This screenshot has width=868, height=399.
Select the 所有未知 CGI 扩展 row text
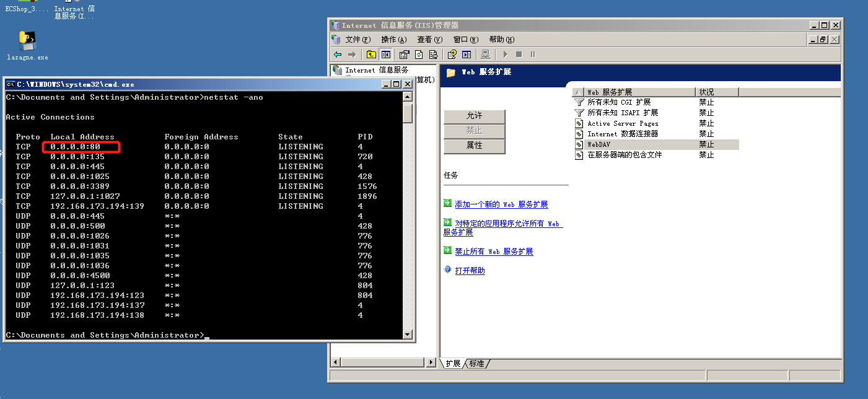pos(619,102)
